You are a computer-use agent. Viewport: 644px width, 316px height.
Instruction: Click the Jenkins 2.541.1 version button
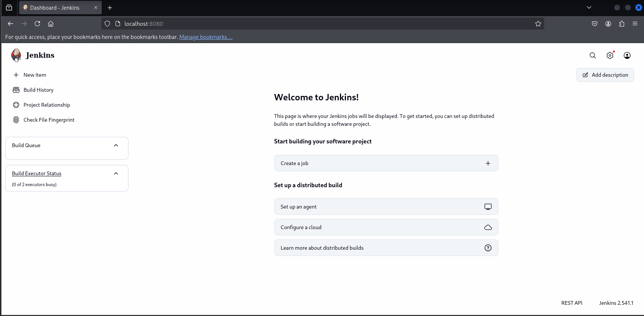click(x=616, y=303)
